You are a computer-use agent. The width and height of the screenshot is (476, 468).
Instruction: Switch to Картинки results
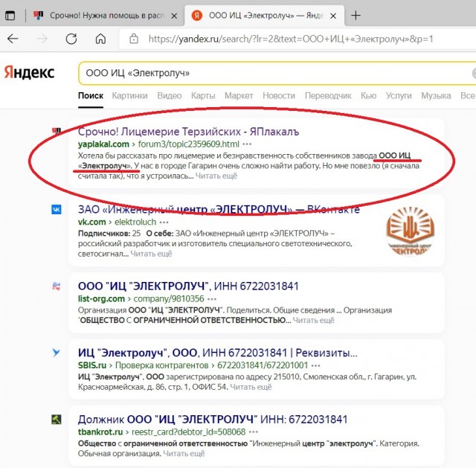[129, 96]
